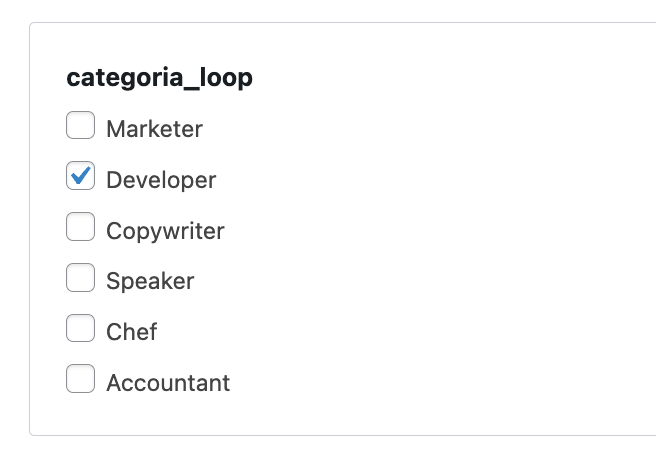This screenshot has height=460, width=656.
Task: Click the Accountant text label
Action: 168,383
